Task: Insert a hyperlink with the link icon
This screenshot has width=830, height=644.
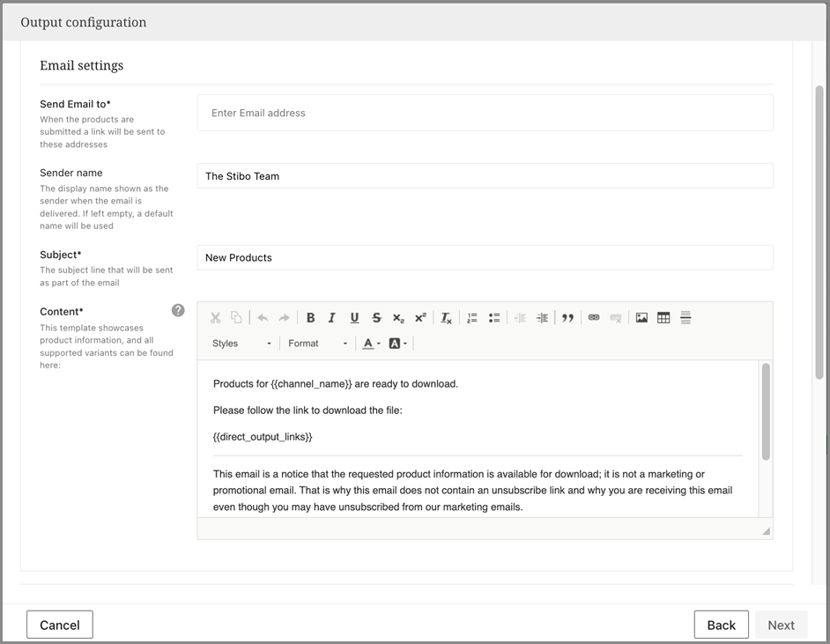Action: [x=594, y=318]
